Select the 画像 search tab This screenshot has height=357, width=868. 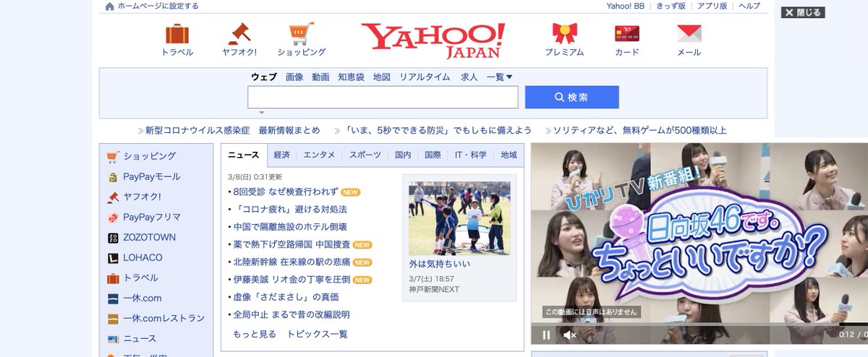point(294,77)
